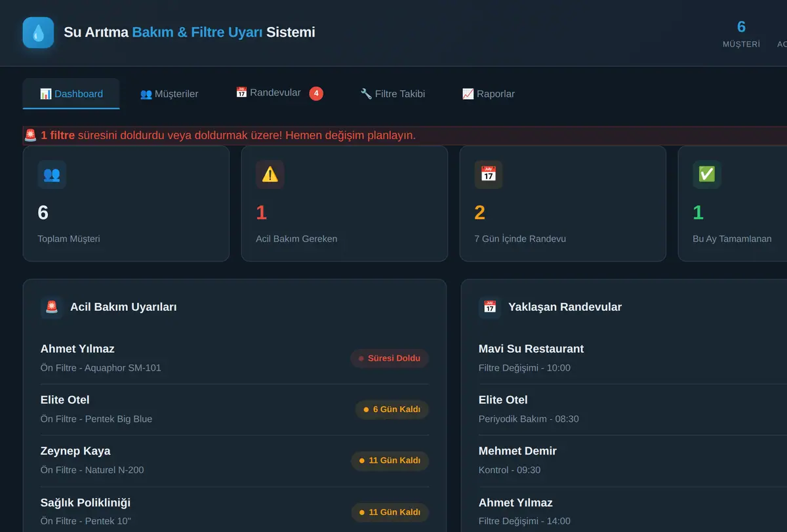This screenshot has height=532, width=787.
Task: Click 'Ön Filtre - Pentek Big Blue' text
Action: [96, 419]
